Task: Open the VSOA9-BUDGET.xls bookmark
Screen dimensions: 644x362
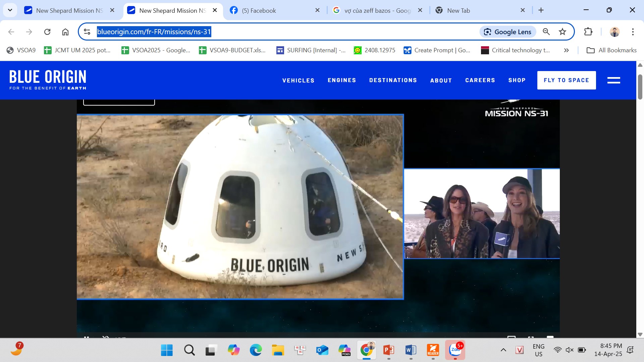Action: [232, 50]
